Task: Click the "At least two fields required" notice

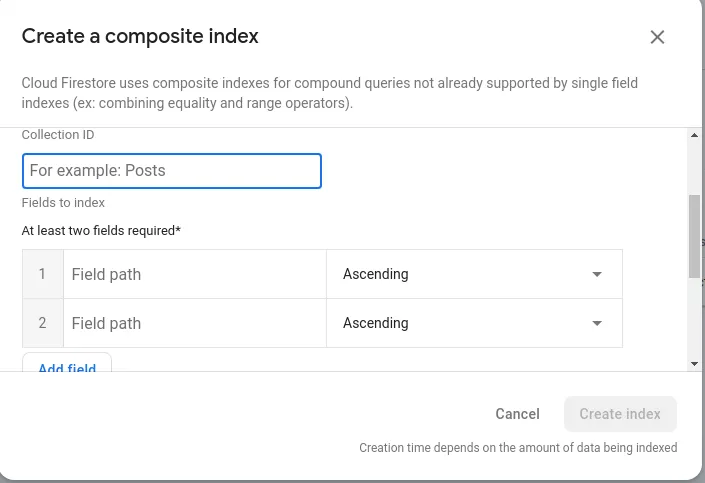Action: [101, 231]
